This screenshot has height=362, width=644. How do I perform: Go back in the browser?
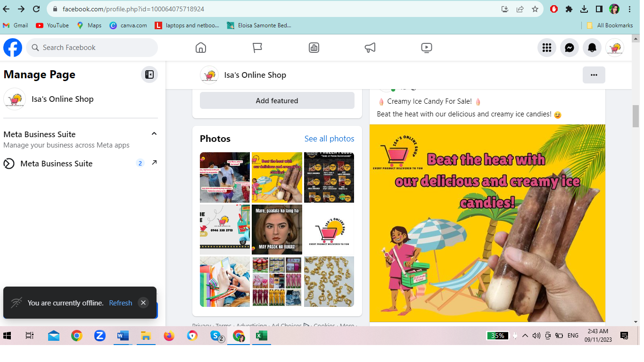(x=6, y=9)
